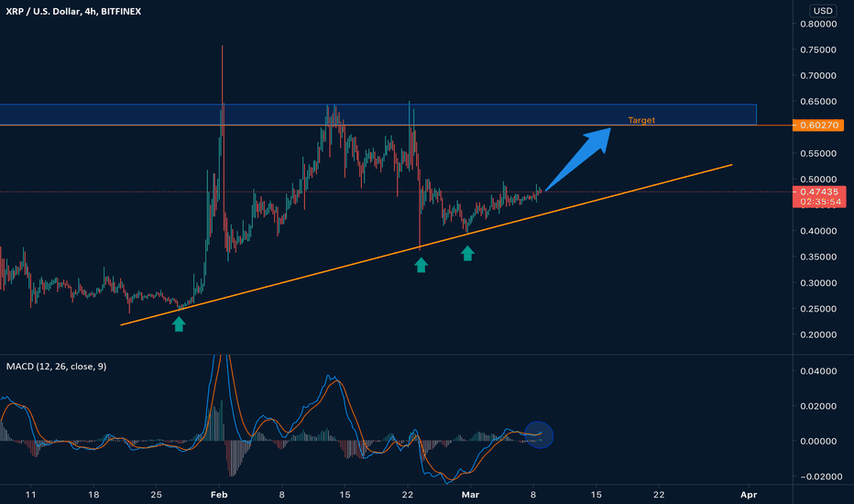The image size is (854, 504).
Task: Click the 0.30000 price axis value
Action: tap(818, 283)
